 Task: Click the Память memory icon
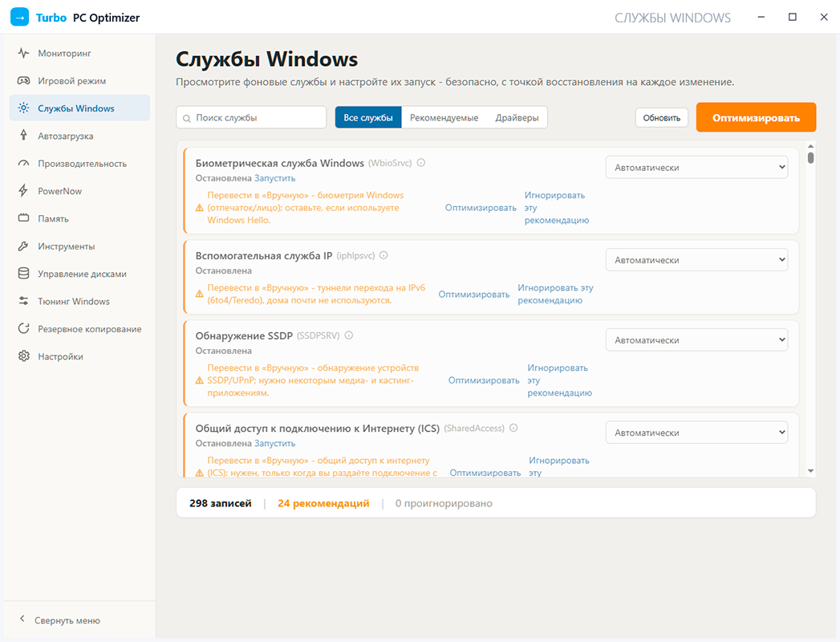(23, 218)
